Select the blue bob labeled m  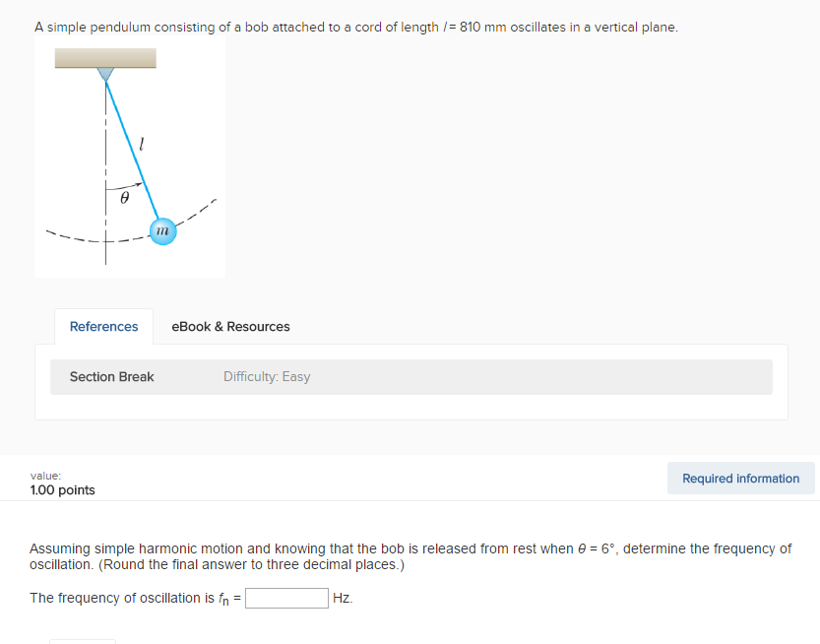162,230
